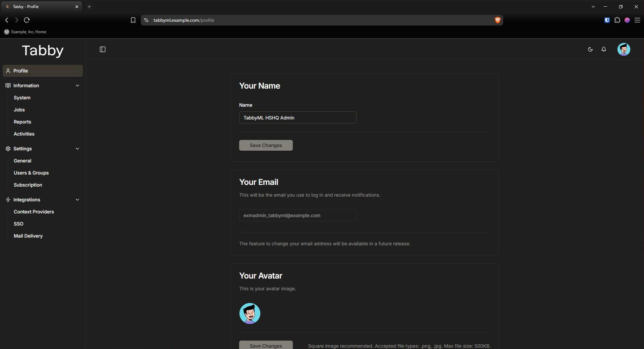This screenshot has width=644, height=349.
Task: Reload the page
Action: [x=27, y=20]
